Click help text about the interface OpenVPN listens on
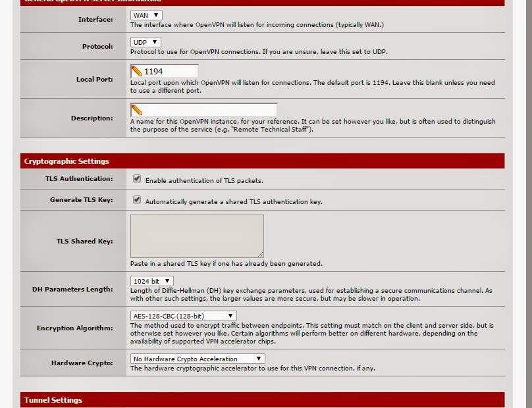Viewport: 532px width, 408px height. tap(257, 25)
